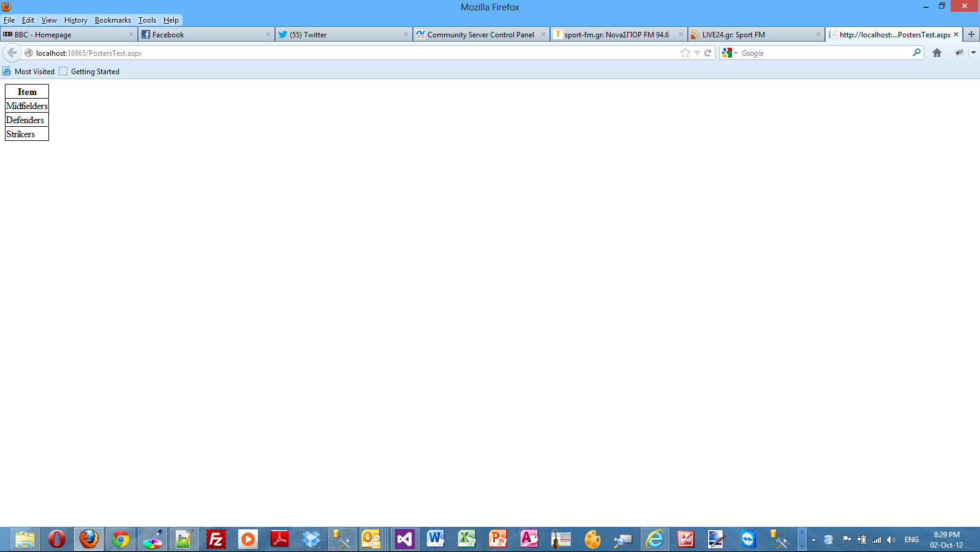Click the search magnifier in Google box
The image size is (980, 552).
pyautogui.click(x=916, y=53)
